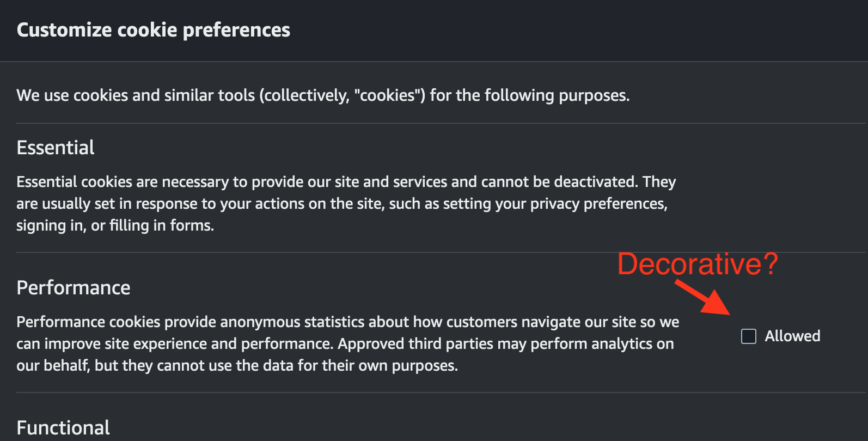
Task: Enable the Allowed checkbox for Performance cookies
Action: [x=748, y=336]
